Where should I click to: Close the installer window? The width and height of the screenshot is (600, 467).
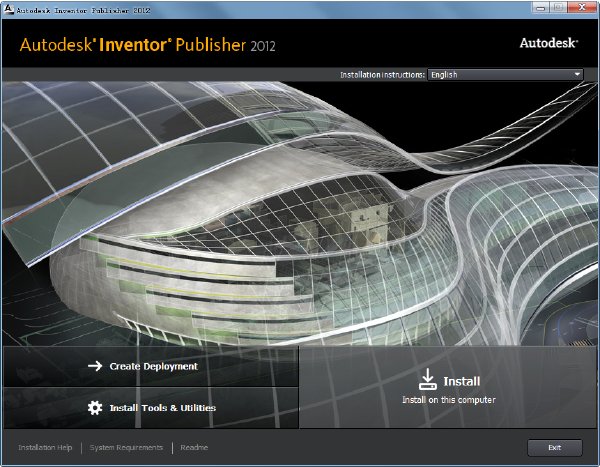[582, 8]
